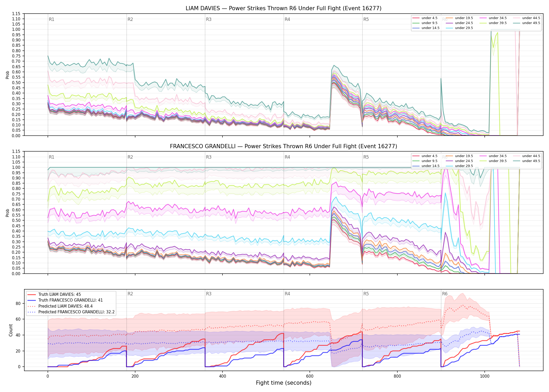Click R5 round marker in Count chart

tap(366, 294)
